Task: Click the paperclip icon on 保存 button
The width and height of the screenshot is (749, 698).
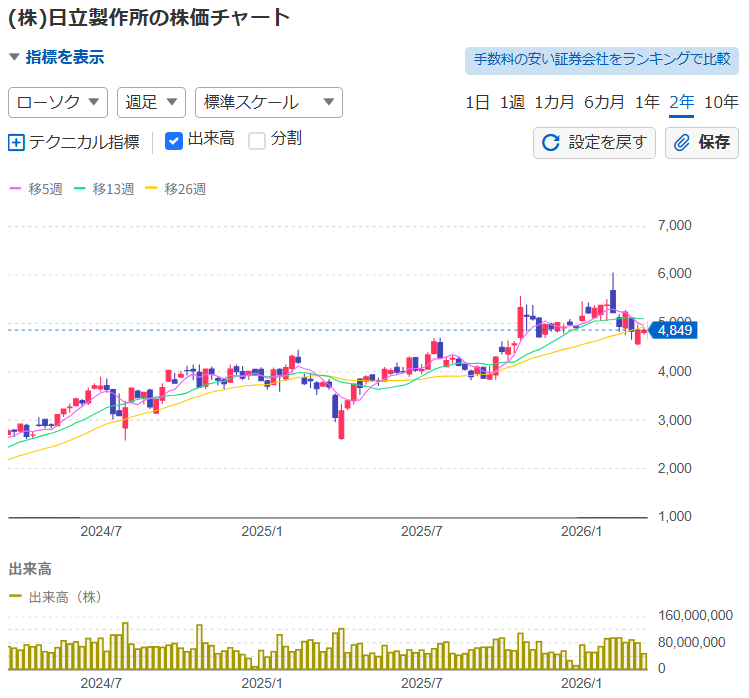Action: 683,142
